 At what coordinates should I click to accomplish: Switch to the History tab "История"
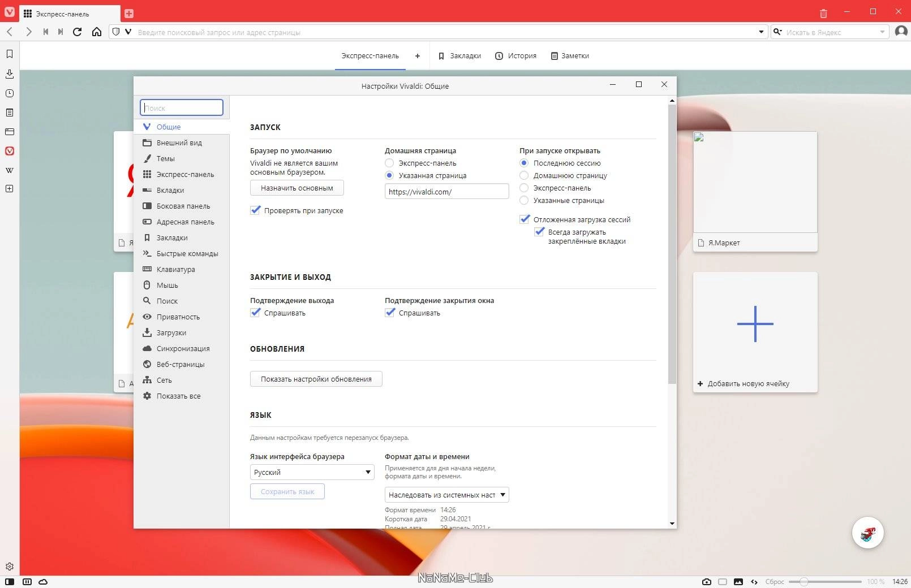pos(515,56)
